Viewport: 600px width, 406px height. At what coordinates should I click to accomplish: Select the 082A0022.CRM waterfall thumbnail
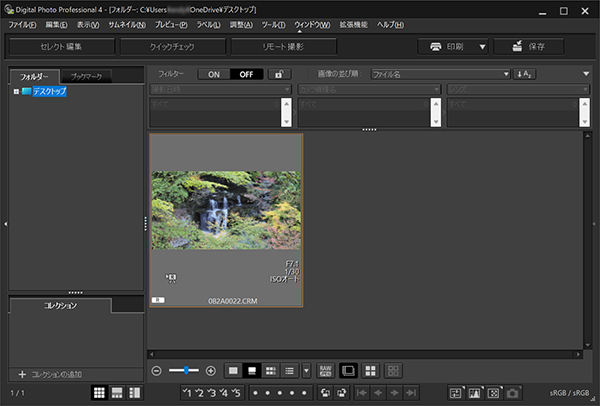tap(225, 209)
